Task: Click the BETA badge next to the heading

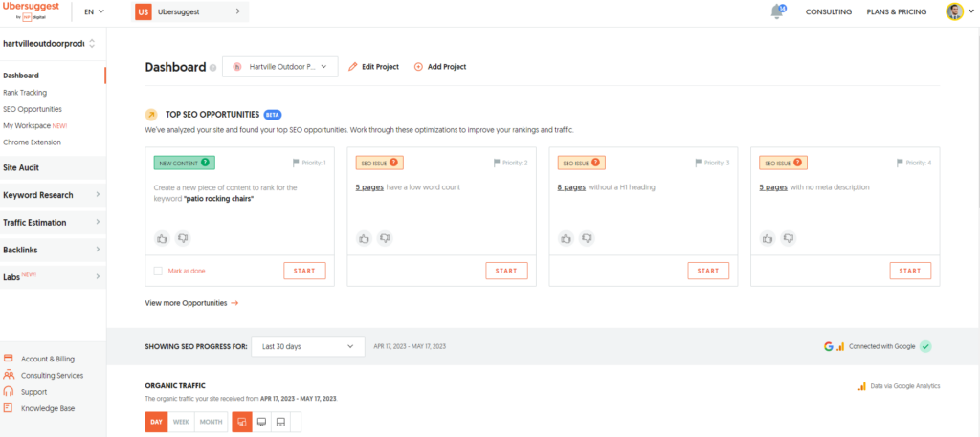Action: (273, 115)
